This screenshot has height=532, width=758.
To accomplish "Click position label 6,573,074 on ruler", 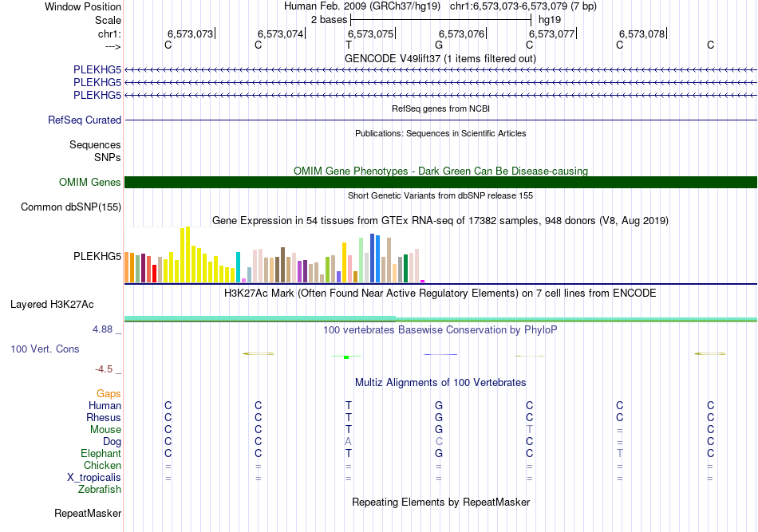I will click(280, 33).
